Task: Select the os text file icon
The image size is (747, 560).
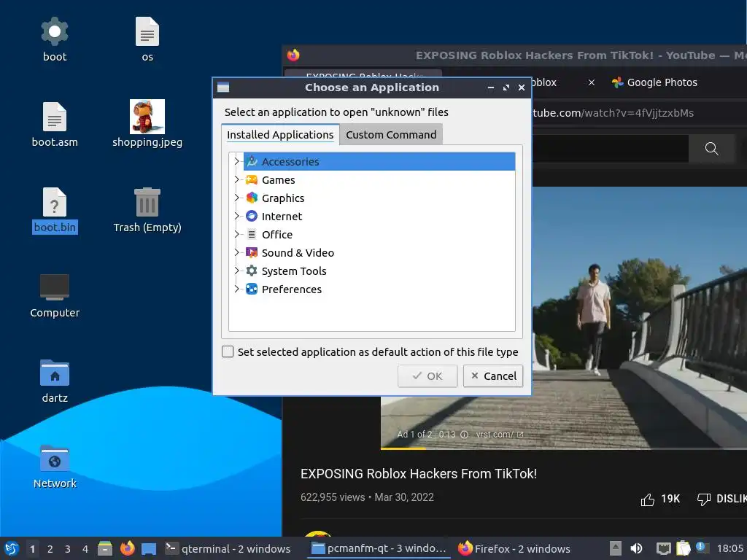Action: 147,32
